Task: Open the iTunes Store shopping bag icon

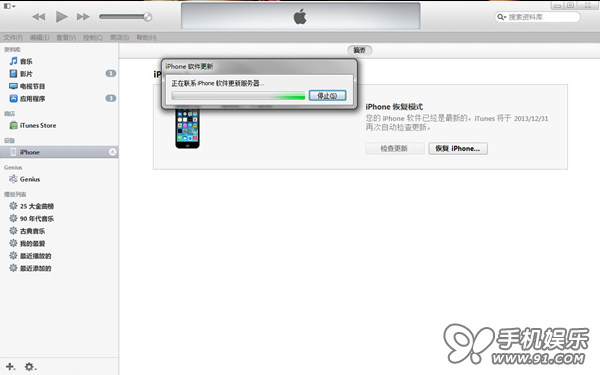Action: coord(13,125)
